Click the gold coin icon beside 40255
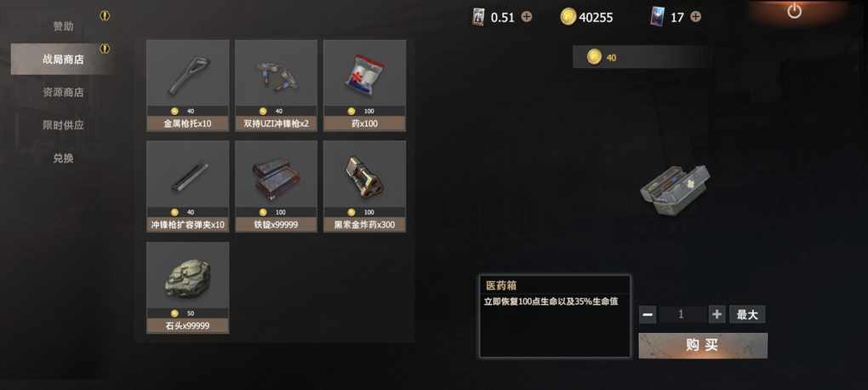868x390 pixels. tap(568, 17)
